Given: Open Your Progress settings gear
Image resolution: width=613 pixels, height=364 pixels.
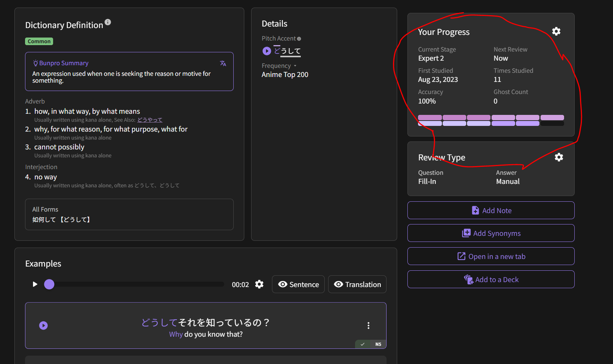Looking at the screenshot, I should coord(556,31).
